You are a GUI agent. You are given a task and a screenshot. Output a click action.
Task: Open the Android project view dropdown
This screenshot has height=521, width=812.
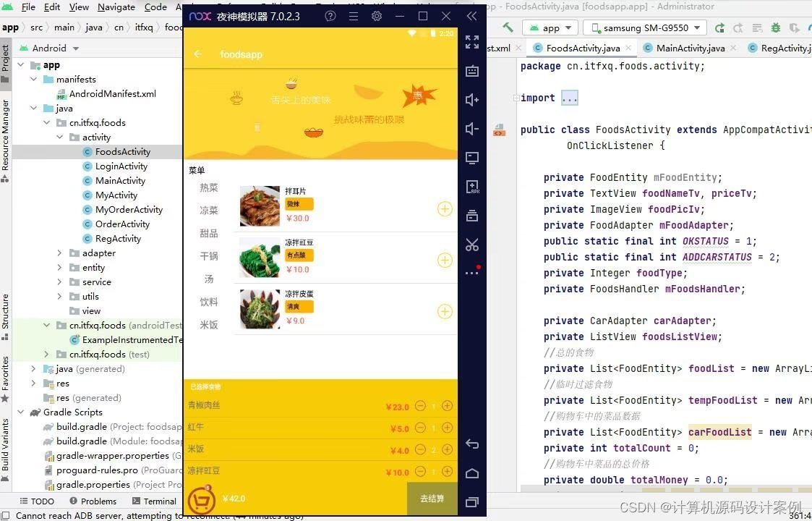(x=49, y=48)
